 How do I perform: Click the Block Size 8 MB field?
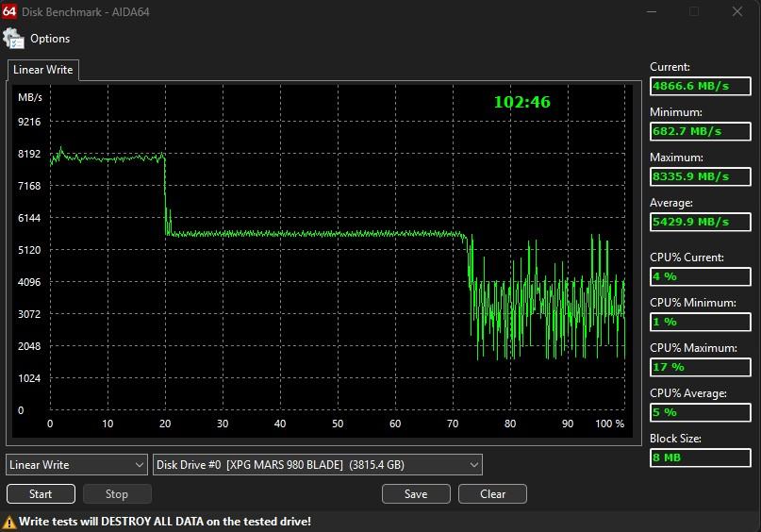pos(701,457)
